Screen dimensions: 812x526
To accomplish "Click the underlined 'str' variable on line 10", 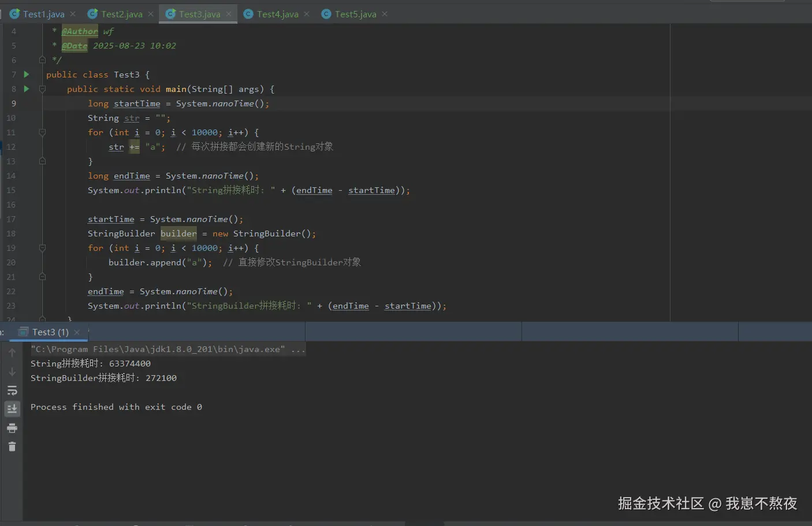I will click(132, 118).
